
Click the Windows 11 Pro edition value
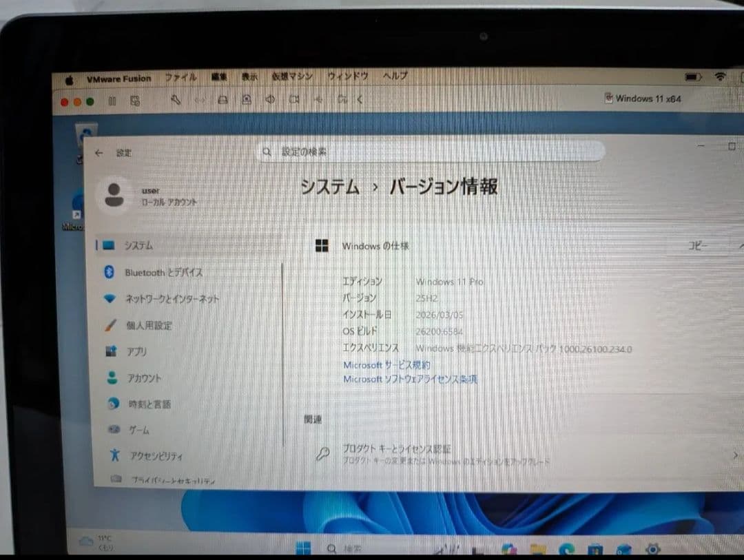450,282
